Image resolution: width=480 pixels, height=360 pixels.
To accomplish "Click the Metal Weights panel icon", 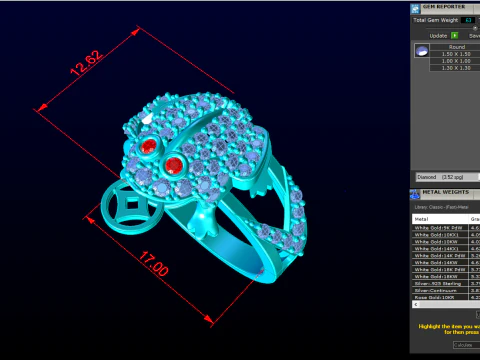I will coord(415,194).
